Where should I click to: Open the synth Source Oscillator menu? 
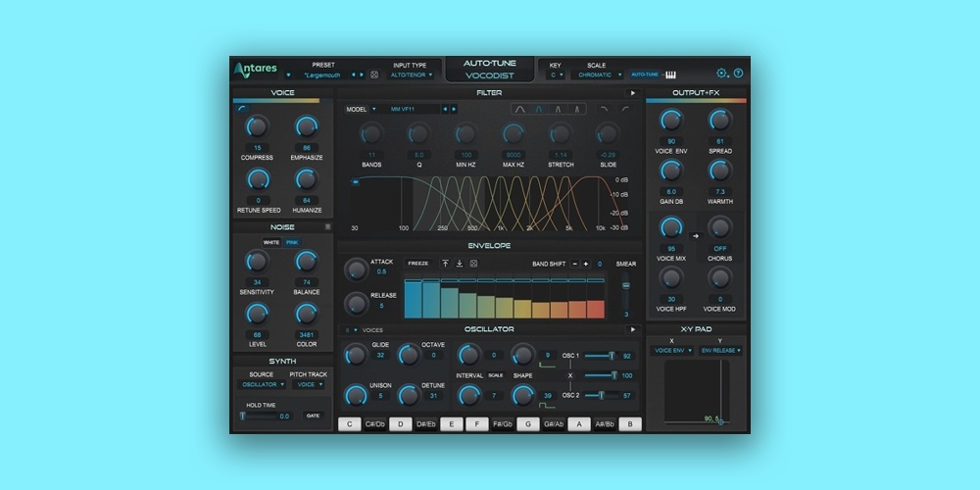[265, 384]
